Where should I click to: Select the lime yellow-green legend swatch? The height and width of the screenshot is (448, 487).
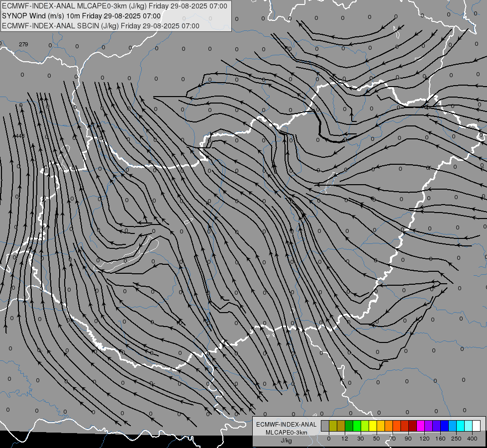[365, 426]
